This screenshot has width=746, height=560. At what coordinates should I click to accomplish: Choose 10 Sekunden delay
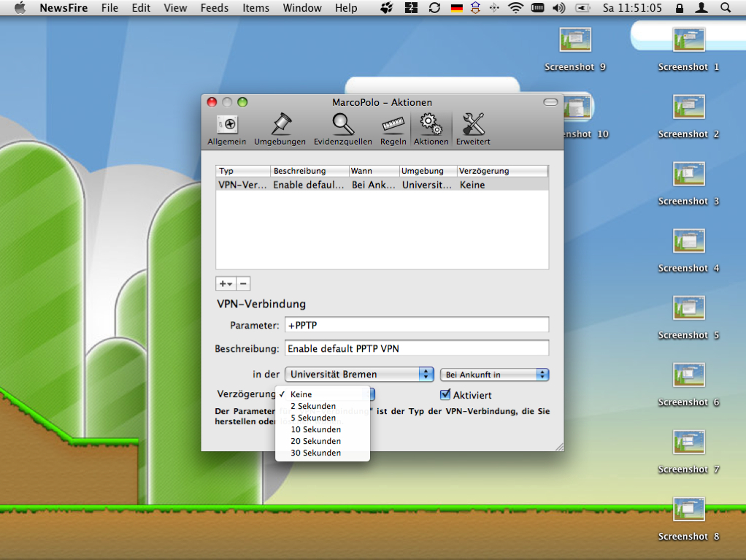click(323, 429)
